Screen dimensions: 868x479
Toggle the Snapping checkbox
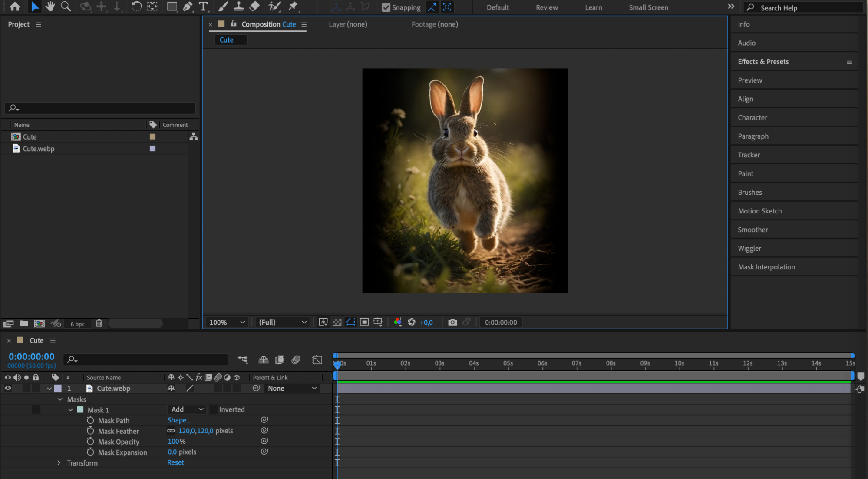[x=386, y=7]
